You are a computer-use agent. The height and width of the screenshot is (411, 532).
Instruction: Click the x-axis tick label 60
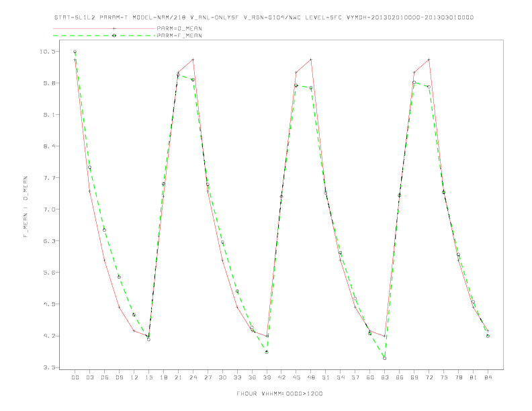pos(370,377)
